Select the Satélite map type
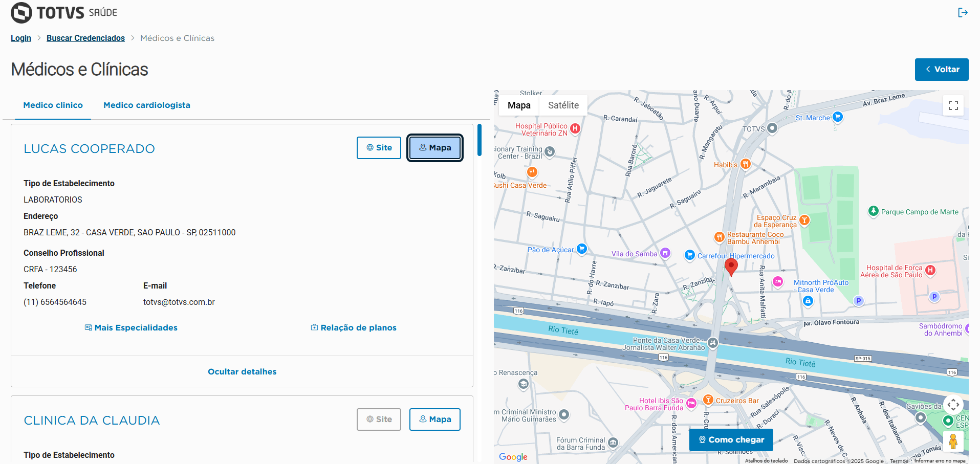The height and width of the screenshot is (464, 980). point(563,105)
